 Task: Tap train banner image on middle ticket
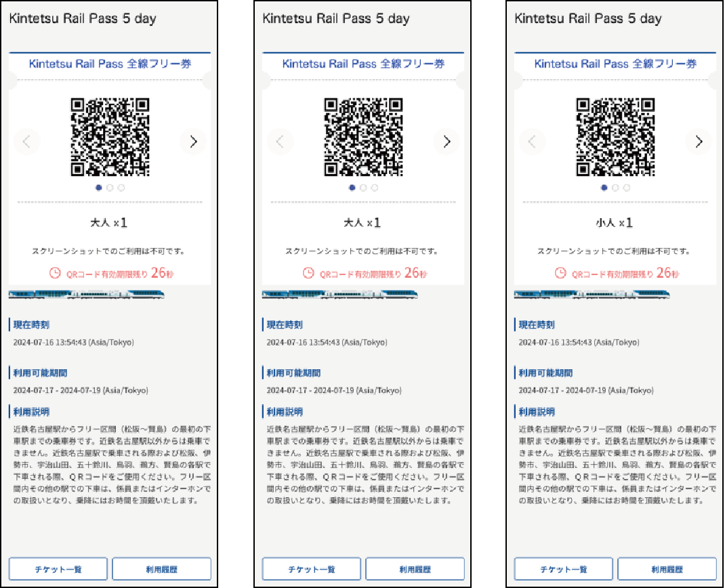click(340, 295)
